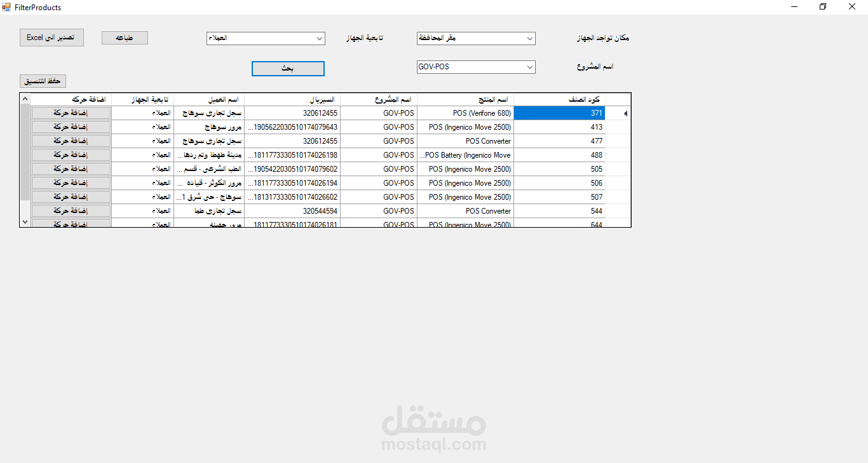Click serial ending 0174079643 cell
Screen dimensions: 868x463
click(292, 127)
